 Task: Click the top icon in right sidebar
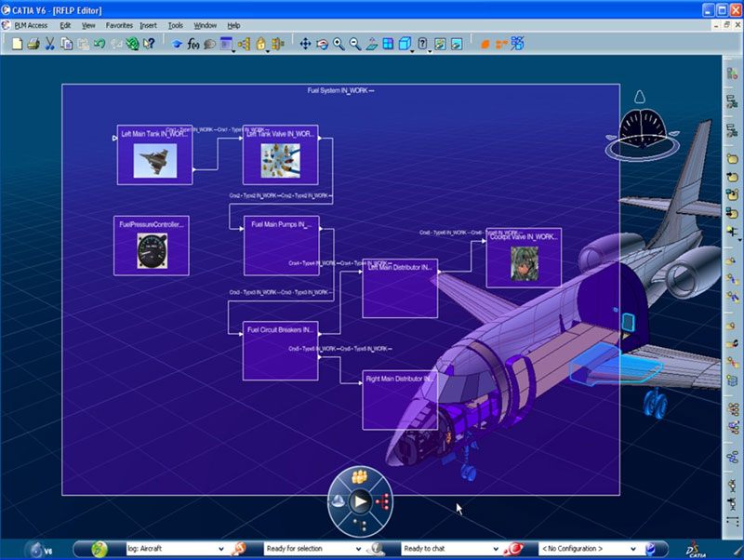point(732,73)
